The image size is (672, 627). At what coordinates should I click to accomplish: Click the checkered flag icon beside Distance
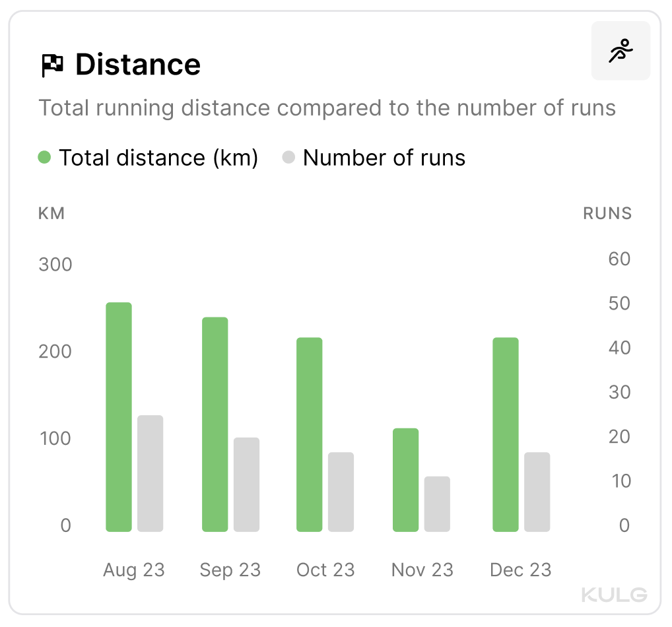(x=52, y=65)
